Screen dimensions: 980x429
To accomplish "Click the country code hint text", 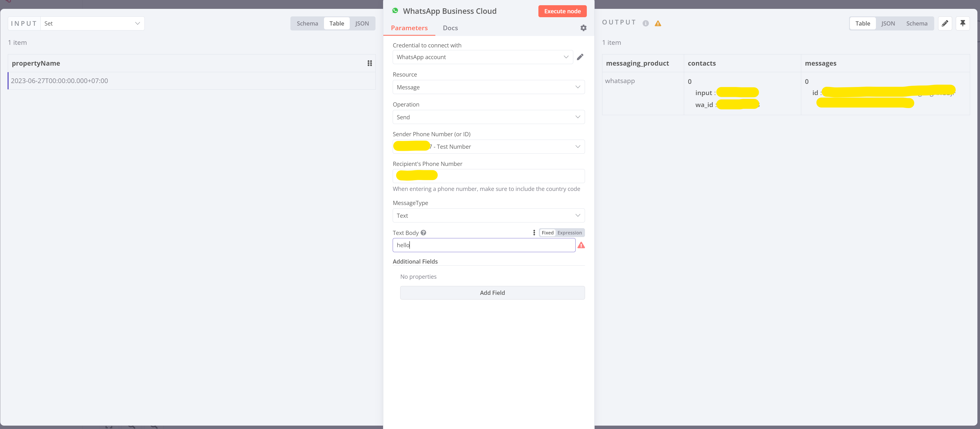I will click(x=486, y=189).
